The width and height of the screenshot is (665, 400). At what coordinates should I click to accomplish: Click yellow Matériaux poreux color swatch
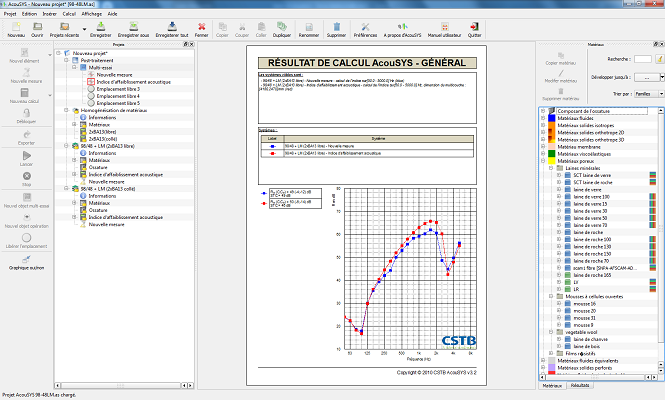[552, 161]
